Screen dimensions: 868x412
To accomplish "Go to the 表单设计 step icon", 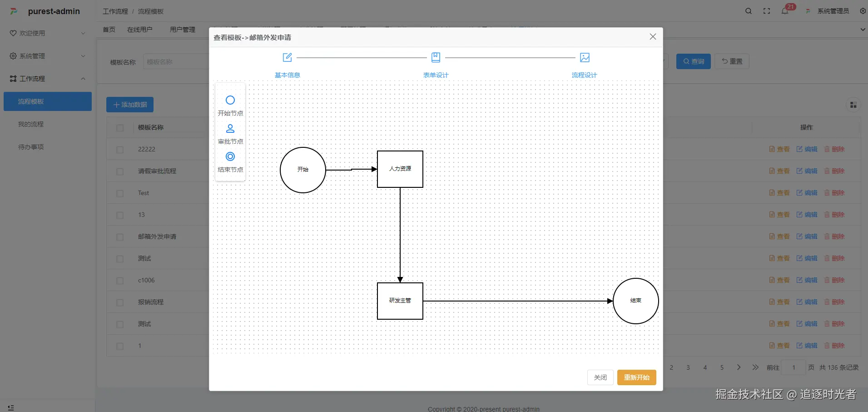I will pyautogui.click(x=436, y=58).
